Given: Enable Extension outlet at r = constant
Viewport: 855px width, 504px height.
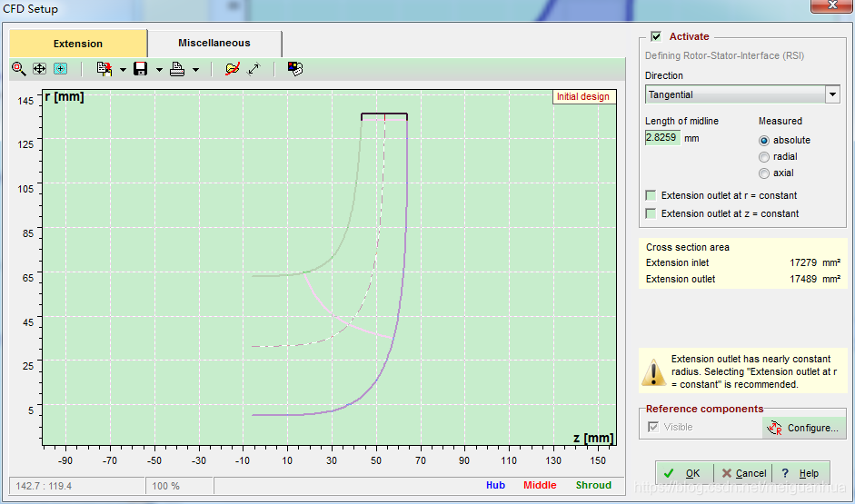Looking at the screenshot, I should click(x=651, y=195).
